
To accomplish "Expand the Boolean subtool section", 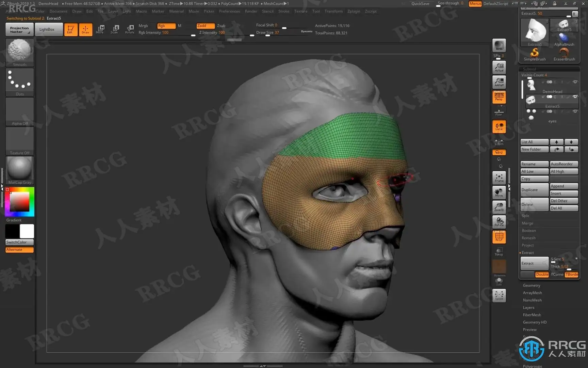I will tap(528, 231).
